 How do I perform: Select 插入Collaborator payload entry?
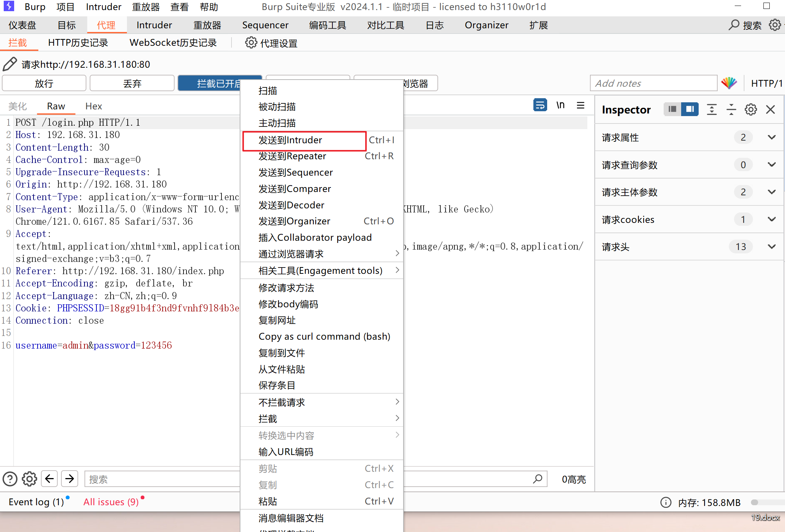(322, 237)
